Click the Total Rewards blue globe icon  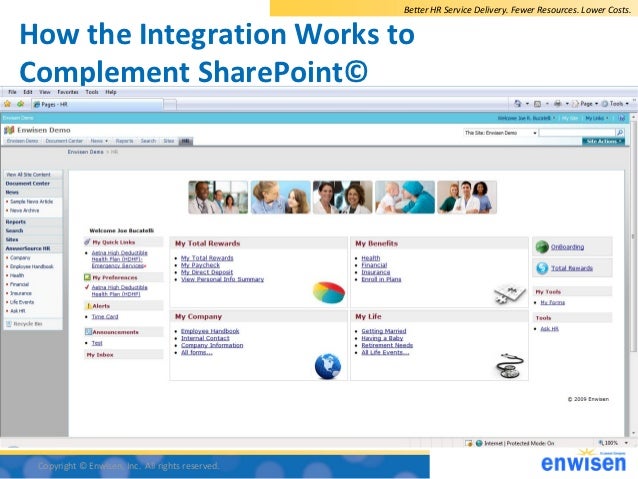coord(542,268)
